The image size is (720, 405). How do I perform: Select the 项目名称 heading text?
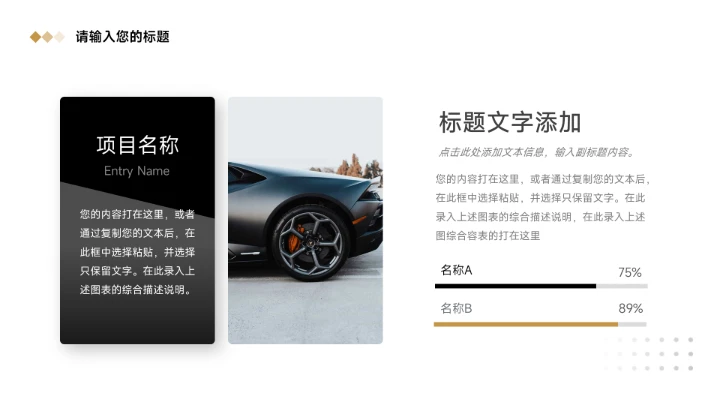[137, 145]
